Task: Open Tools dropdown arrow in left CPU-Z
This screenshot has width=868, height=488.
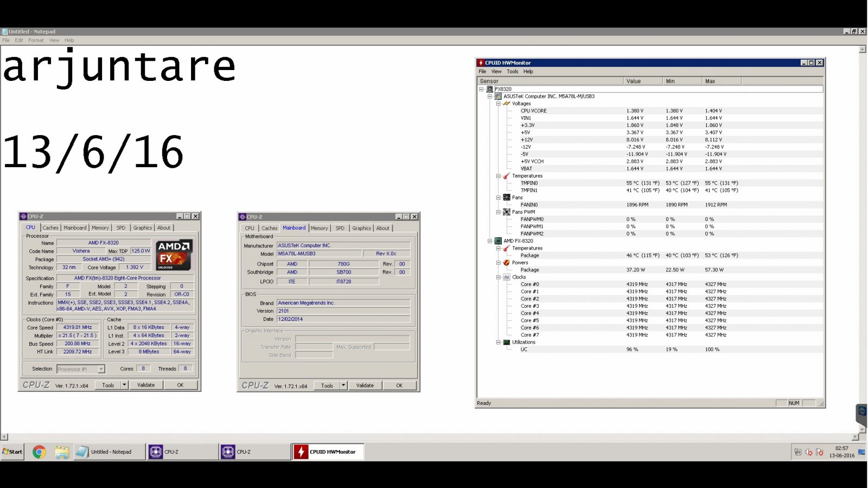Action: click(x=124, y=385)
